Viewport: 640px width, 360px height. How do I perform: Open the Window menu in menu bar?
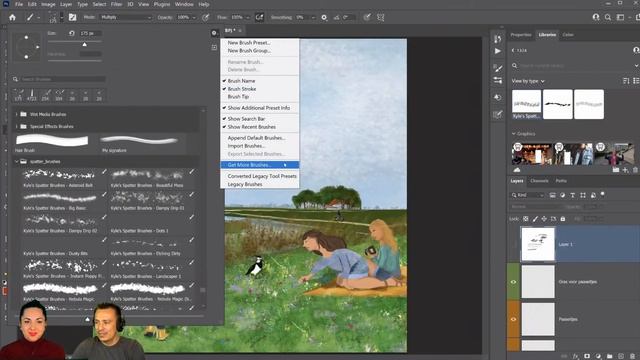click(184, 4)
